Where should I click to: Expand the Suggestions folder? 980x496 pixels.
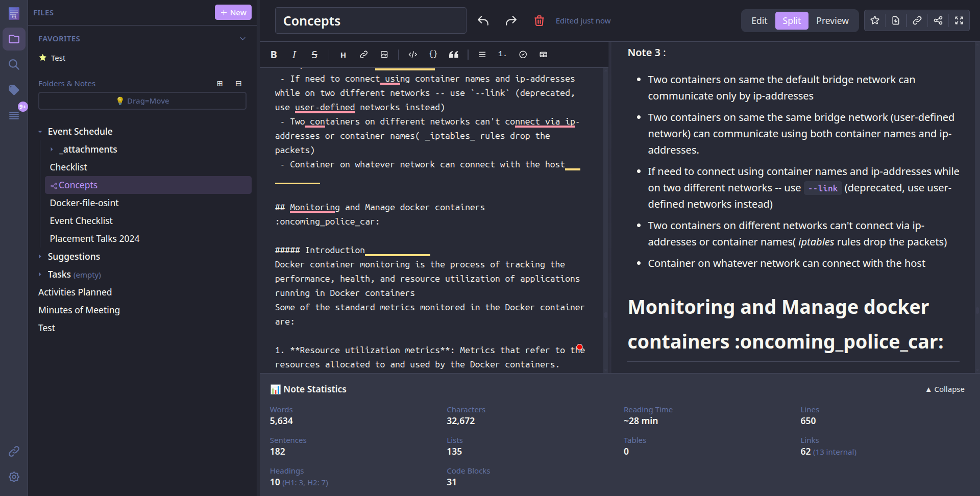click(40, 256)
